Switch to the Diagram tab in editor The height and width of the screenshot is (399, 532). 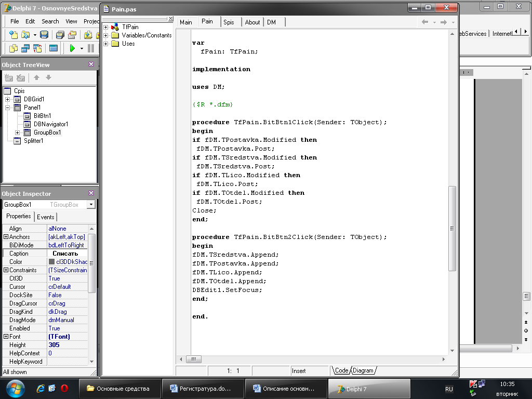click(x=363, y=370)
